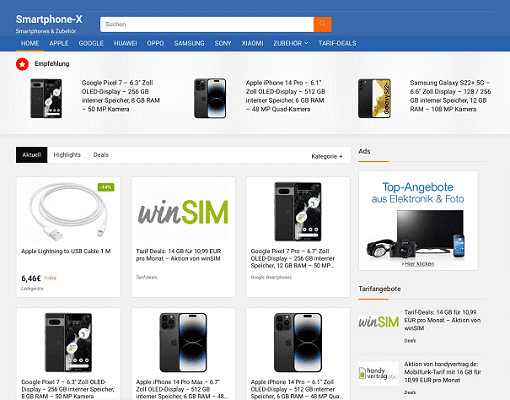Open the Google Smartphones category link
510x400 pixels.
tap(271, 277)
